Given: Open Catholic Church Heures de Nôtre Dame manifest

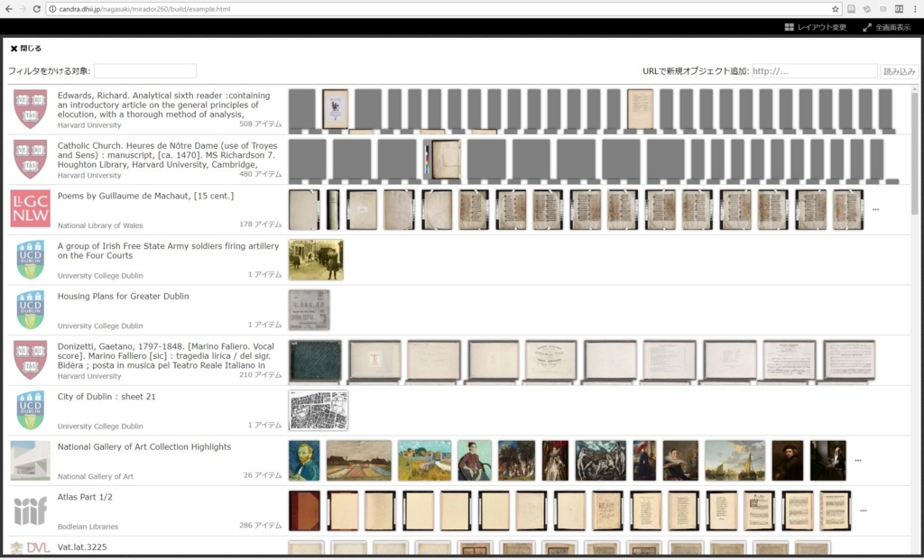Looking at the screenshot, I should click(x=167, y=155).
